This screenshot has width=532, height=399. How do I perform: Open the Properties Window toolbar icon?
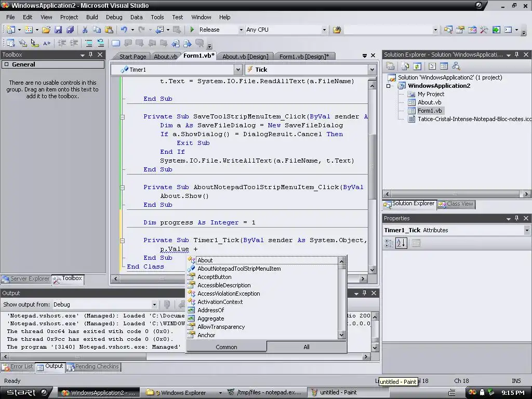click(x=460, y=30)
